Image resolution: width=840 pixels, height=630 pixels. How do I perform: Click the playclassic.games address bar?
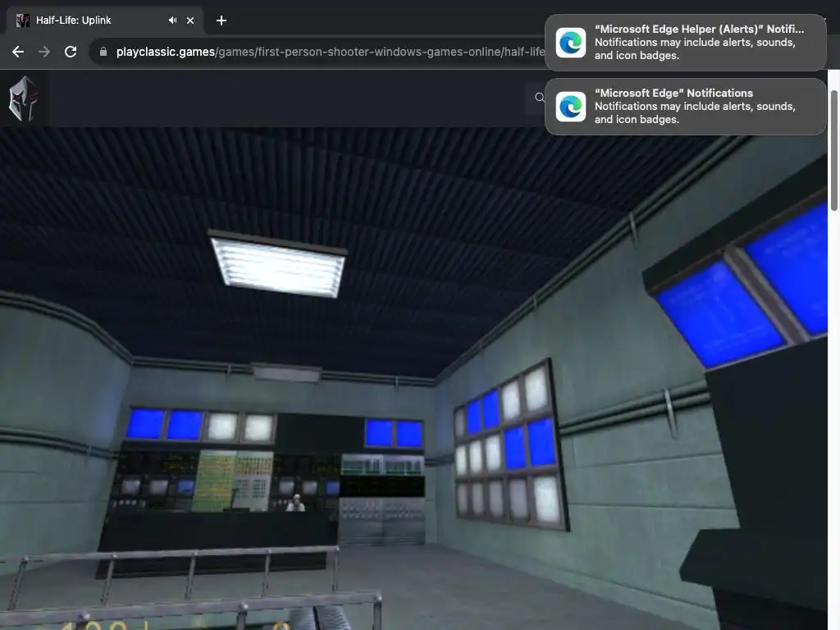click(330, 52)
